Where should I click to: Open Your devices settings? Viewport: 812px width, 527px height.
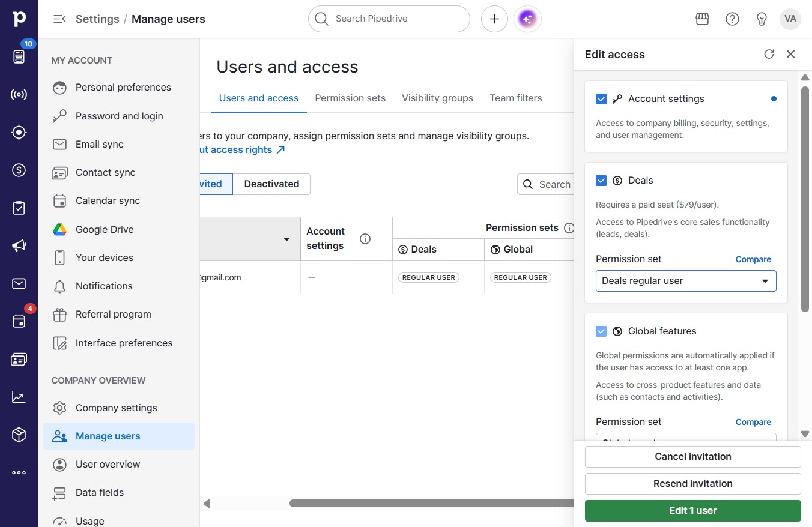[119, 258]
